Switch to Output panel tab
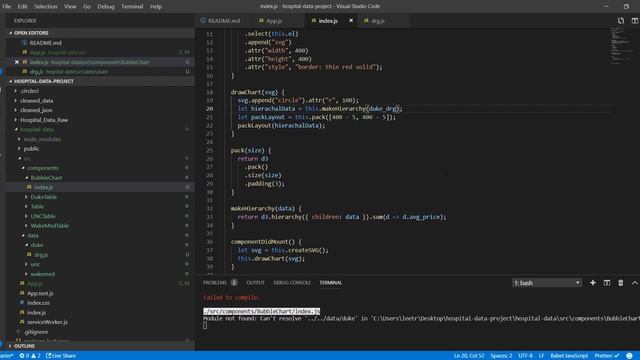Image resolution: width=640 pixels, height=360 pixels. point(256,282)
